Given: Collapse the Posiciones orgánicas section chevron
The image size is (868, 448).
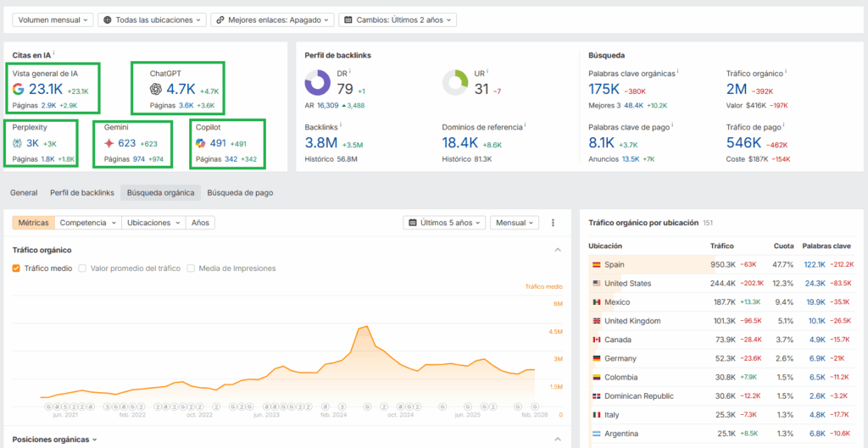Looking at the screenshot, I should point(558,440).
